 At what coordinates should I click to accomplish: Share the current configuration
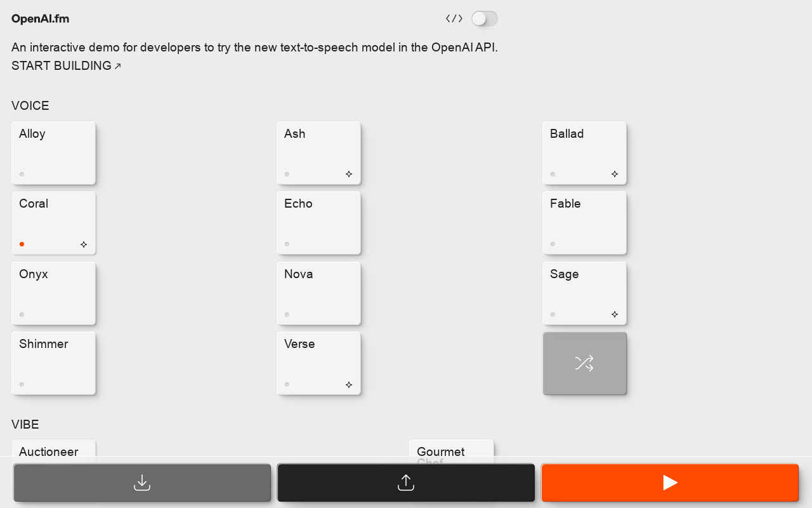pos(406,483)
